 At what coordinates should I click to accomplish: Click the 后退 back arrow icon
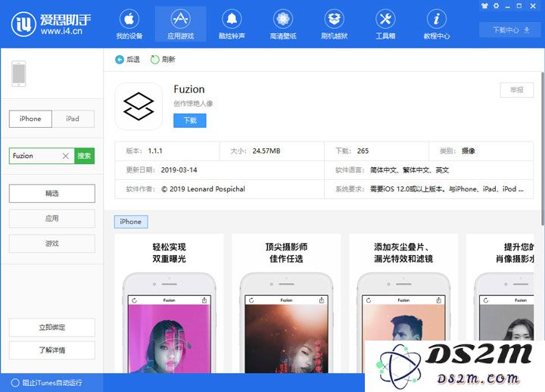point(120,60)
